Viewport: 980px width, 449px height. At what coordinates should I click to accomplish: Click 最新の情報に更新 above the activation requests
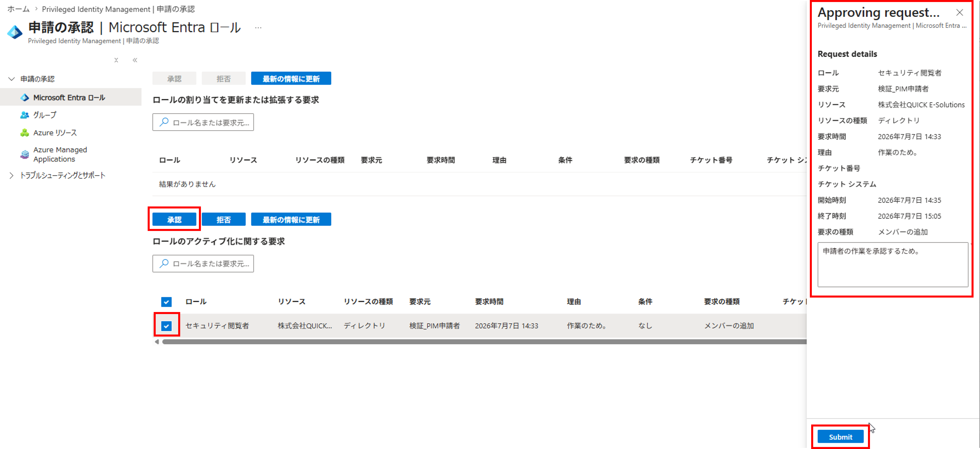(x=291, y=220)
